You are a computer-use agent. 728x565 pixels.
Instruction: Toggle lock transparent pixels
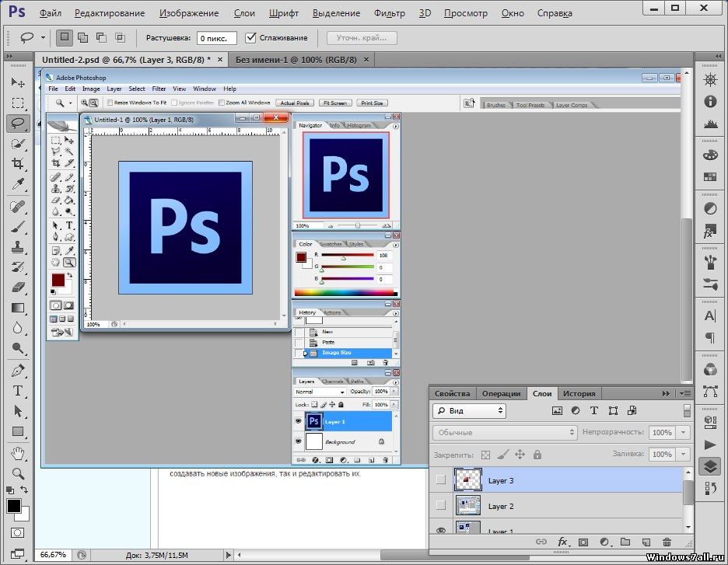point(485,455)
